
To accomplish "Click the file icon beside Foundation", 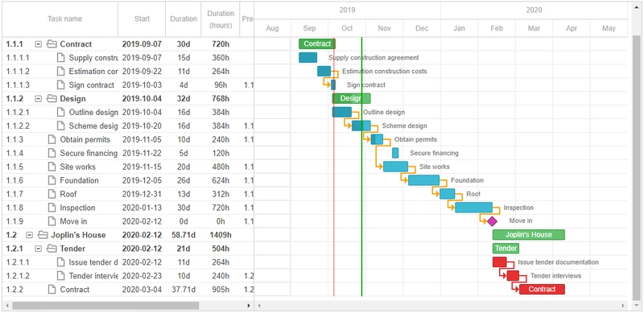I will pyautogui.click(x=52, y=180).
